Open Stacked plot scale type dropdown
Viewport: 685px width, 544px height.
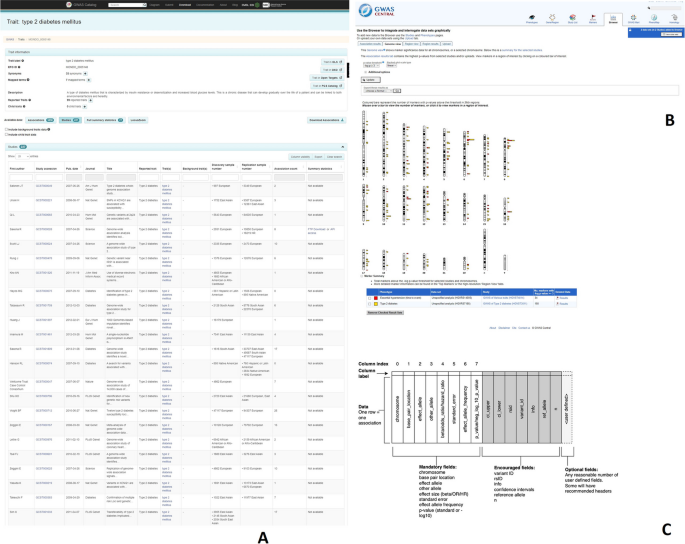coord(391,66)
